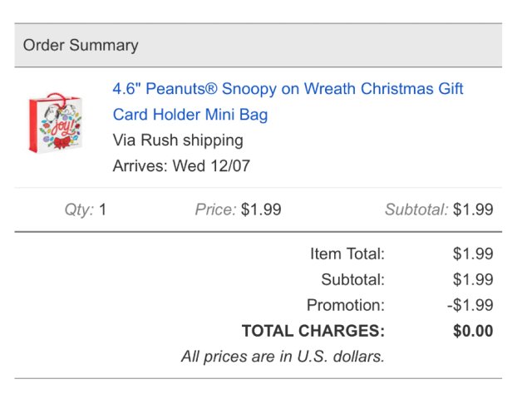Click the $0.00 total charges amount

(x=473, y=331)
